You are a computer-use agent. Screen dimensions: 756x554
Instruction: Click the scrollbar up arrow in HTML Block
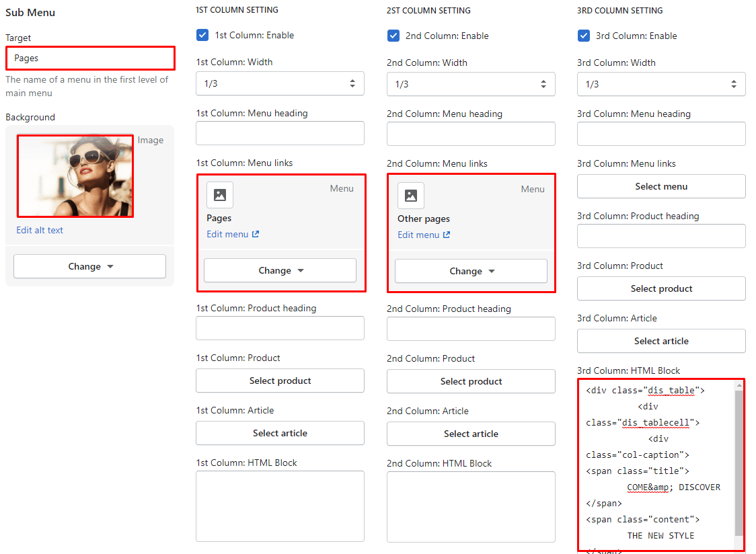click(739, 385)
